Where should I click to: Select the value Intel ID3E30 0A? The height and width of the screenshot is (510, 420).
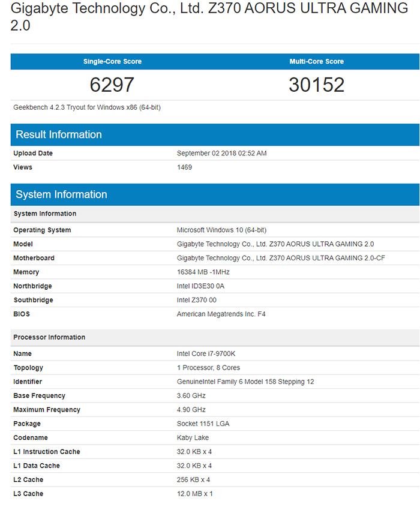point(200,286)
